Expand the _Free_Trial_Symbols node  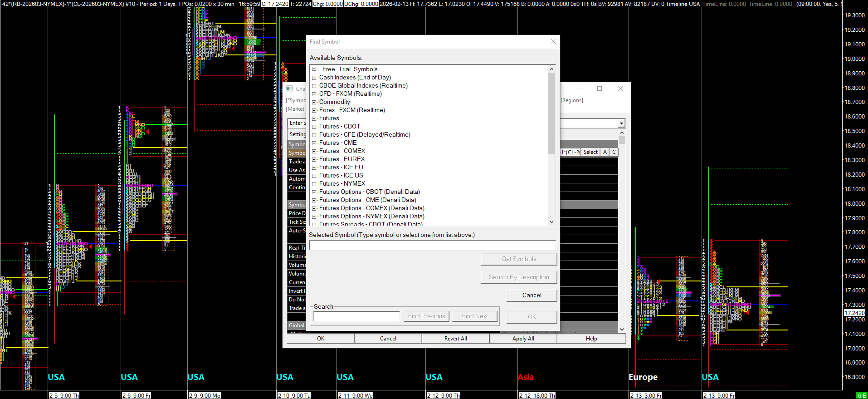point(314,69)
